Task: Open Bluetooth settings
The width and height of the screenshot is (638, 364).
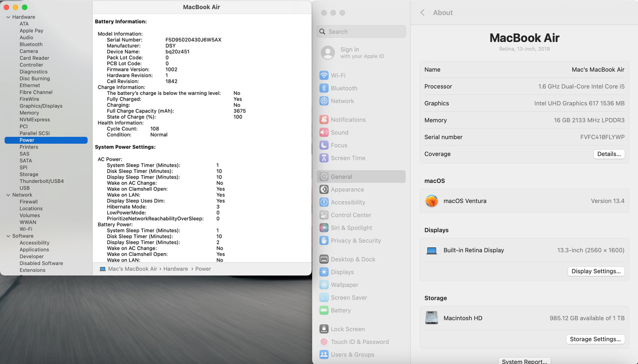Action: point(344,88)
